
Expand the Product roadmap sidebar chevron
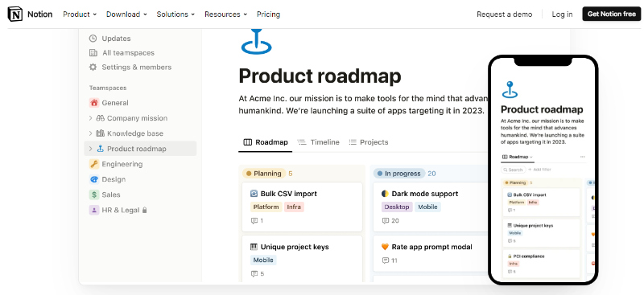coord(90,149)
